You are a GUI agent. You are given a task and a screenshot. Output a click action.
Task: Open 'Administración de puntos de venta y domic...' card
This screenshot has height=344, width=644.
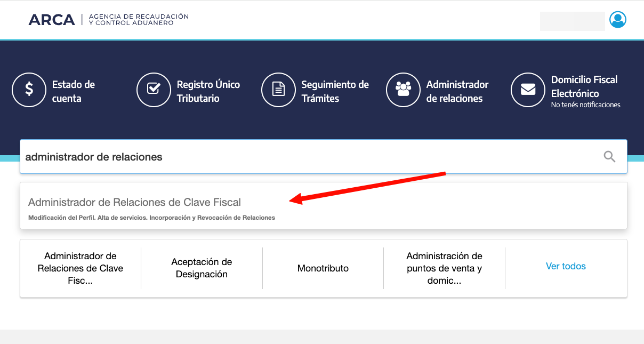point(444,268)
